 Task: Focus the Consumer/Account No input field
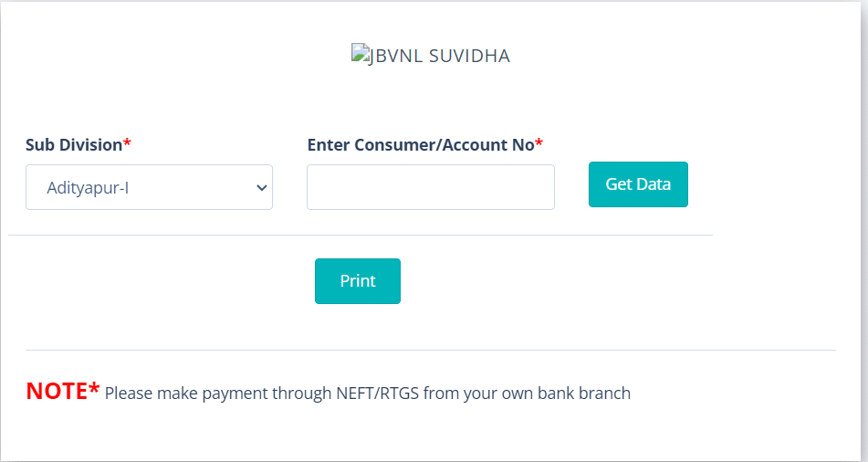[430, 187]
